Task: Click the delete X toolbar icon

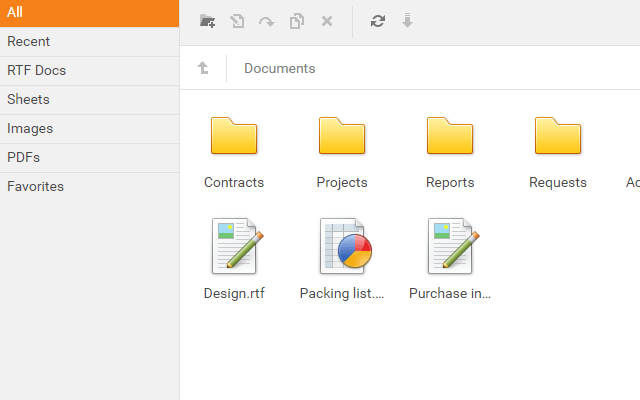Action: [326, 21]
